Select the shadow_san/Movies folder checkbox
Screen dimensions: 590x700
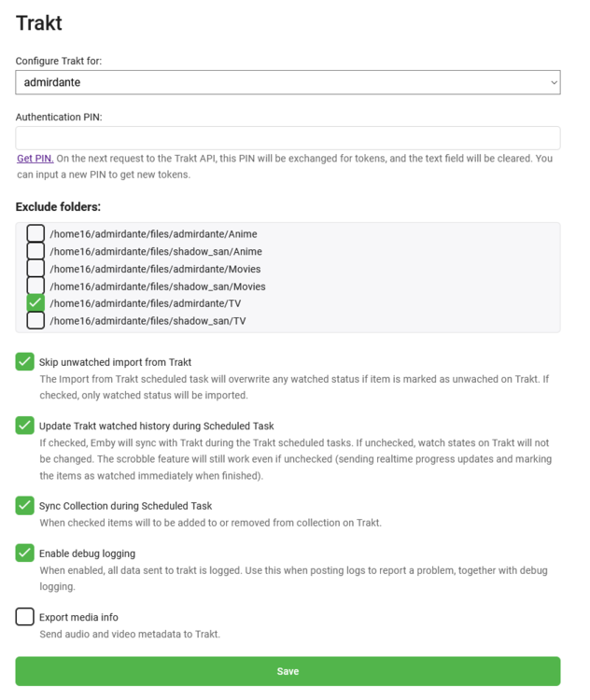point(35,286)
